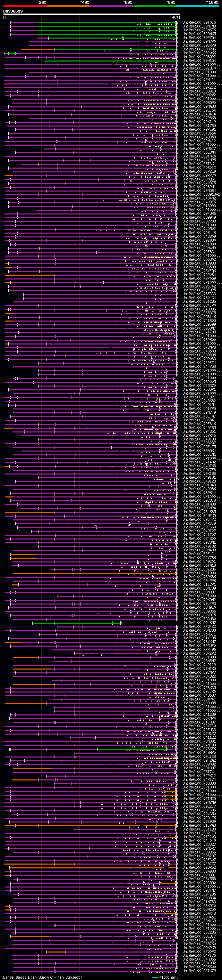Select hit UniRef100_Q9FSG1
This screenshot has width=222, height=980.
pyautogui.click(x=199, y=252)
